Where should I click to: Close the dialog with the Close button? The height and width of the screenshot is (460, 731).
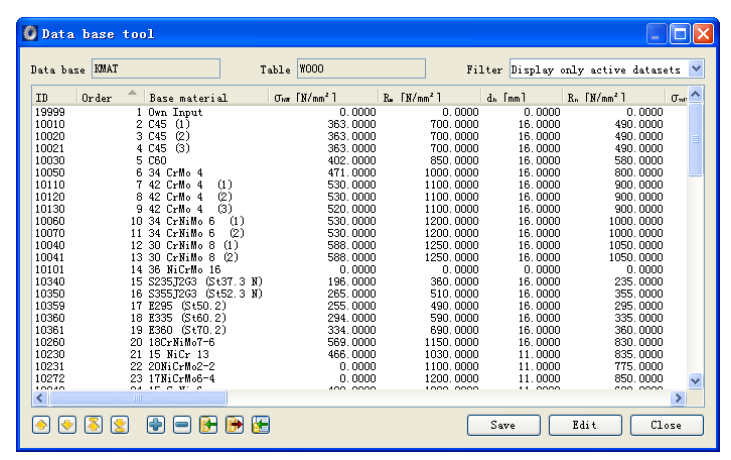(x=667, y=425)
